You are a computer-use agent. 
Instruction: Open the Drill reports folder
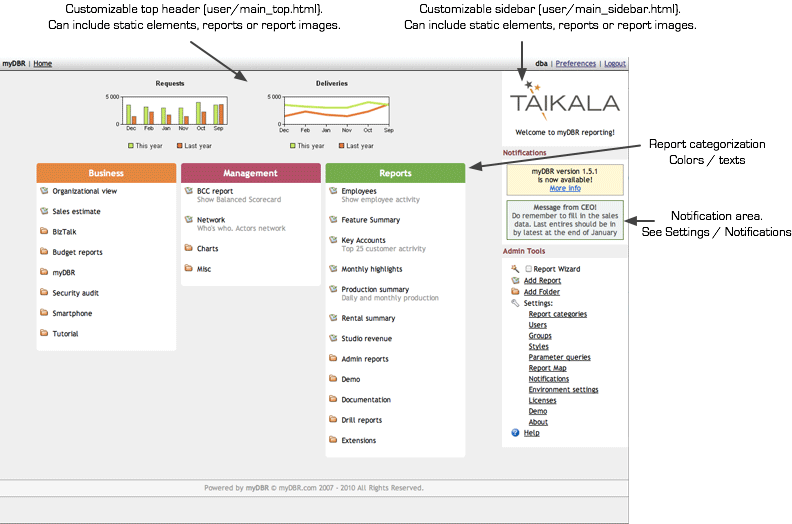pos(361,420)
